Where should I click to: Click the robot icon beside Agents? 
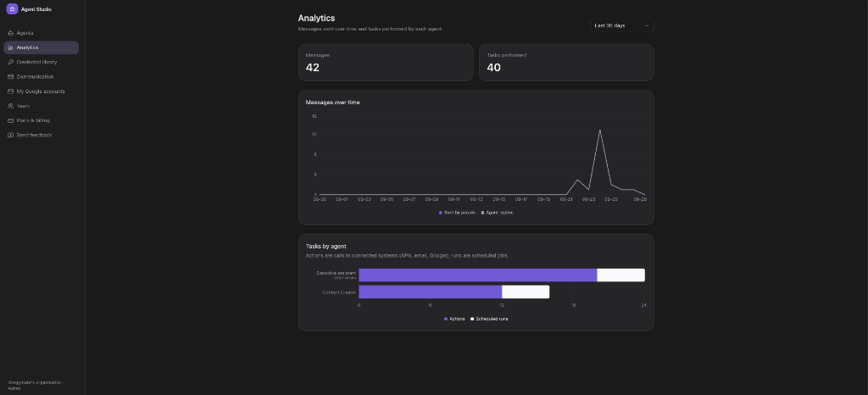click(10, 33)
